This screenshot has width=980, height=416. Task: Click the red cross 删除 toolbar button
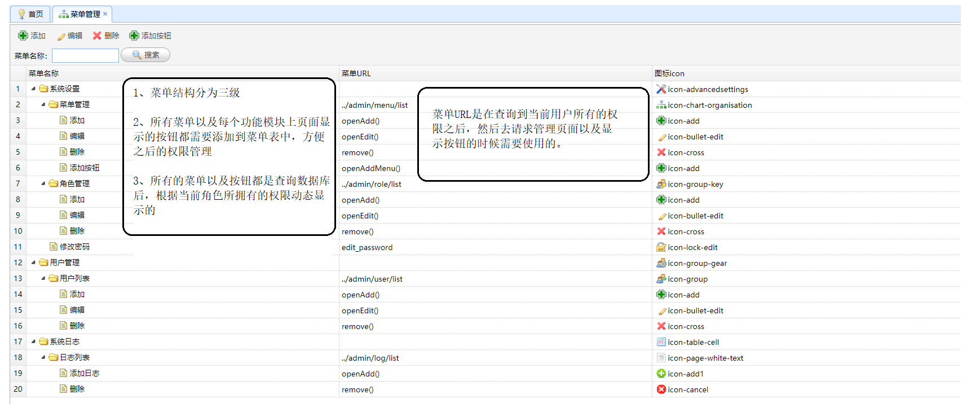point(106,36)
